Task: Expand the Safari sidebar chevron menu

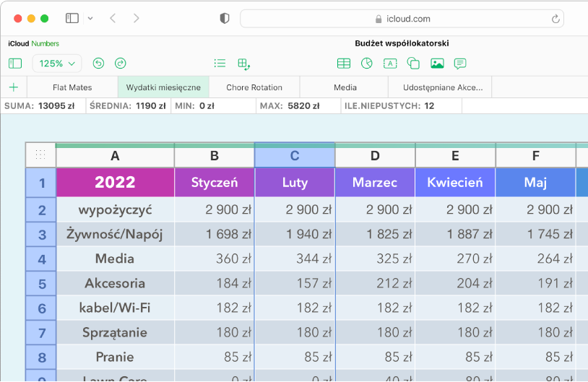Action: [90, 18]
